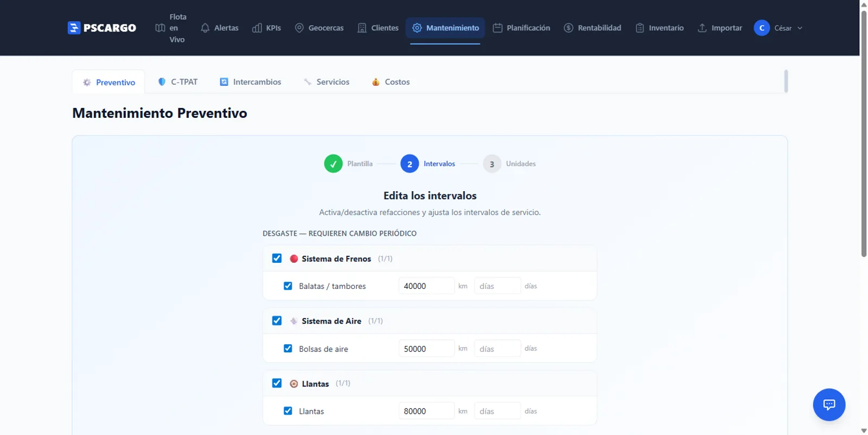This screenshot has width=868, height=435.
Task: Switch to the C-TPAT tab
Action: (178, 82)
